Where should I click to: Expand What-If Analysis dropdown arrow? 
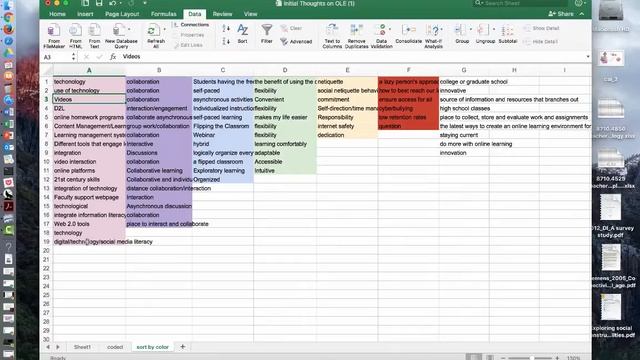click(442, 29)
